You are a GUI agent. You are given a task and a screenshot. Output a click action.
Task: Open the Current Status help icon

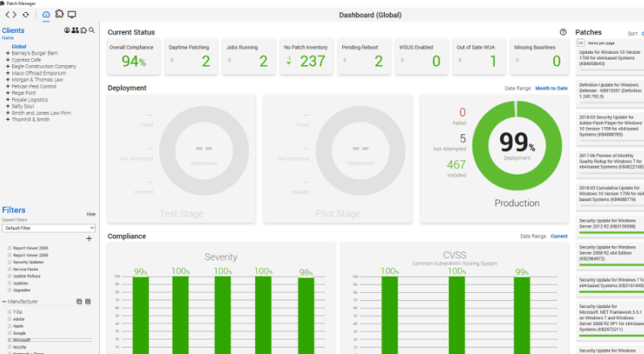tap(563, 32)
